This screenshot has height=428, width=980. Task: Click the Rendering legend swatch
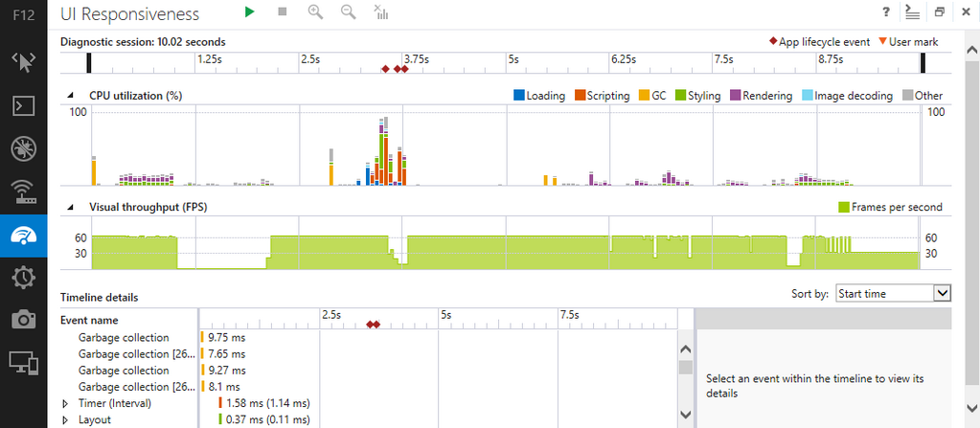pyautogui.click(x=735, y=96)
